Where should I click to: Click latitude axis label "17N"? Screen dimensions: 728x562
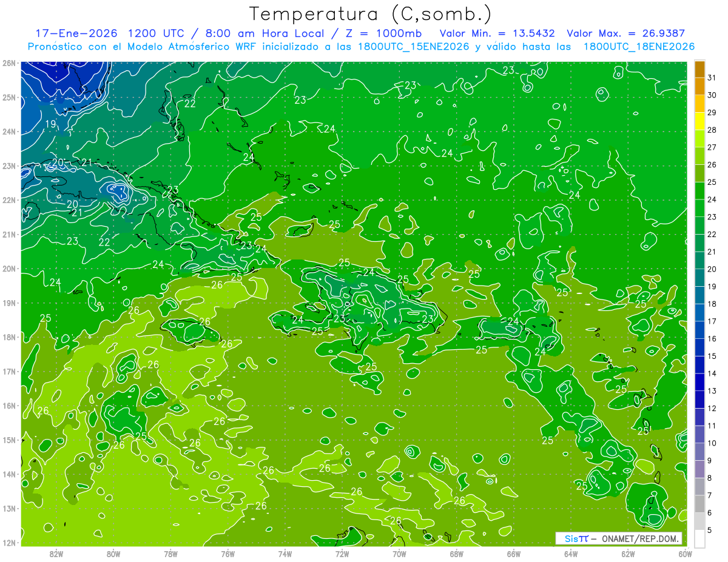(9, 372)
